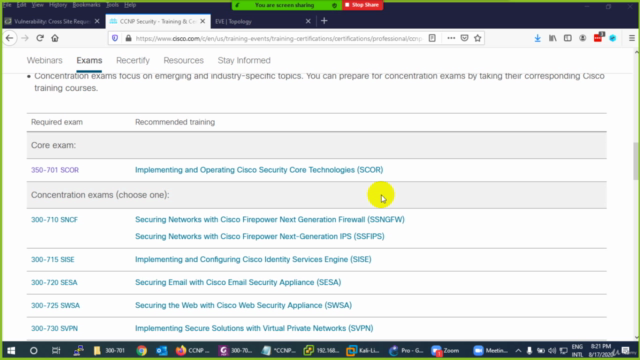Open the Tools menu

[112, 5]
